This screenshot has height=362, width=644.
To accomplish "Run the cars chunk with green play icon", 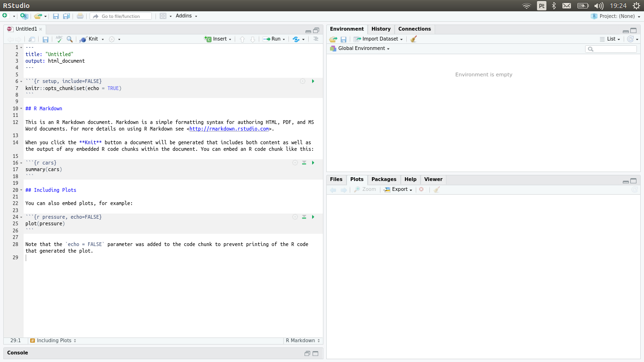I will tap(313, 163).
